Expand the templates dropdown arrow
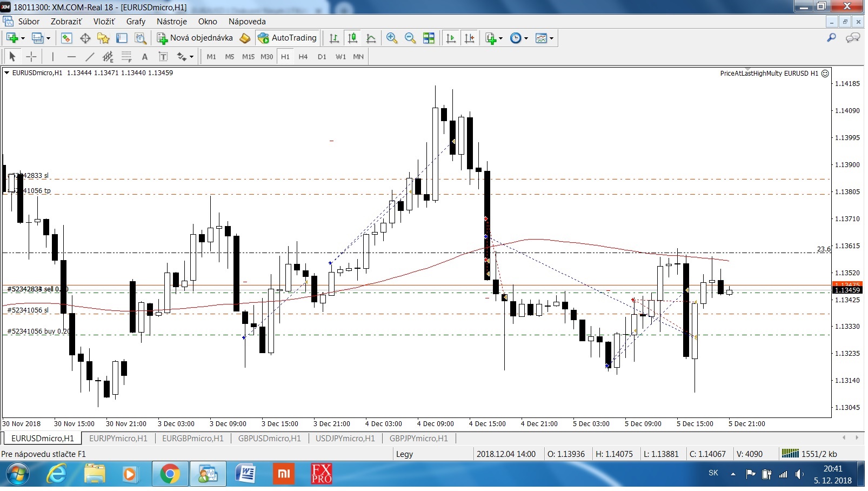The height and width of the screenshot is (491, 868). (551, 38)
